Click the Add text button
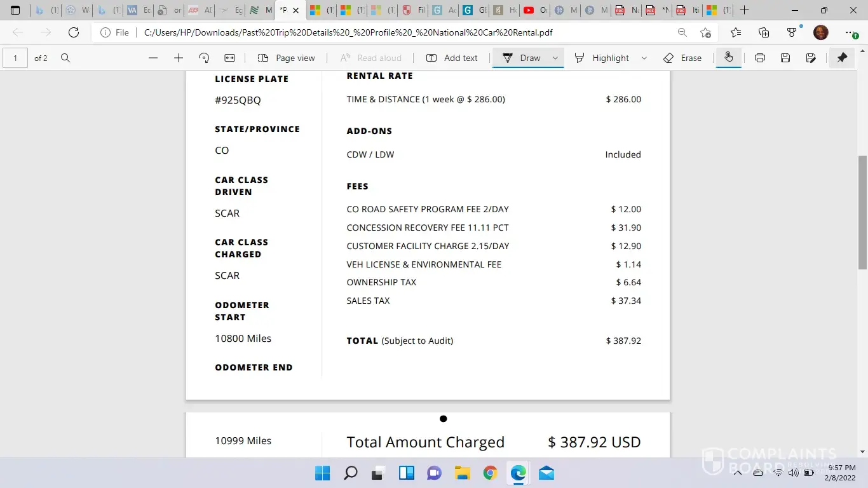This screenshot has height=488, width=868. (x=452, y=58)
